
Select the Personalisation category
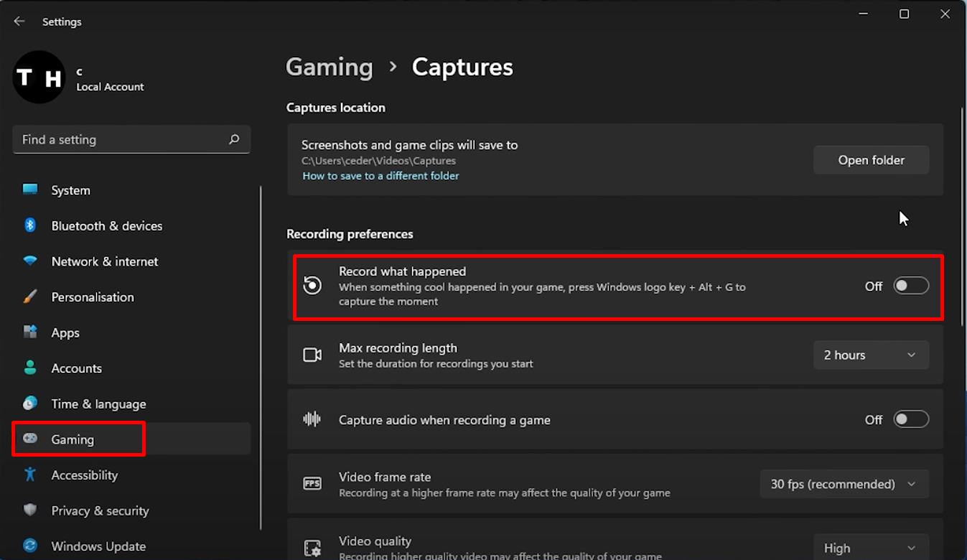tap(93, 297)
